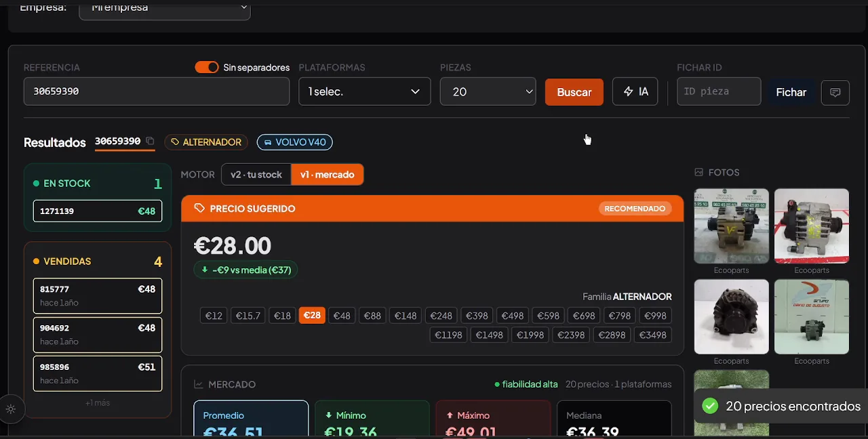The height and width of the screenshot is (439, 868).
Task: Open second alternator photo with red background
Action: [x=812, y=226]
